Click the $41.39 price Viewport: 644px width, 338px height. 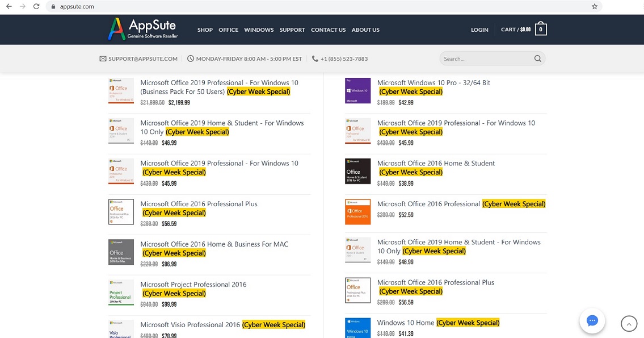(406, 334)
